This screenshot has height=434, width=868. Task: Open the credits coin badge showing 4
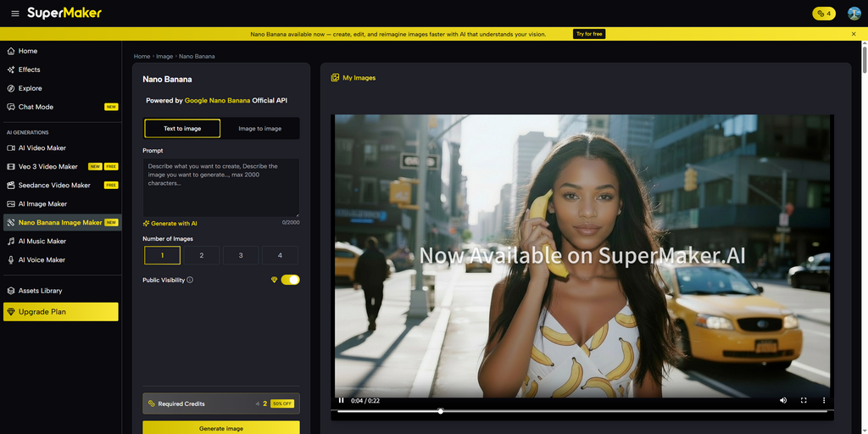(x=824, y=14)
